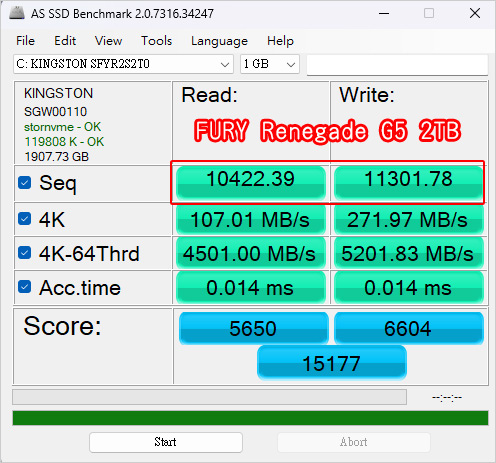The width and height of the screenshot is (496, 463).
Task: Open the File menu
Action: tap(25, 41)
